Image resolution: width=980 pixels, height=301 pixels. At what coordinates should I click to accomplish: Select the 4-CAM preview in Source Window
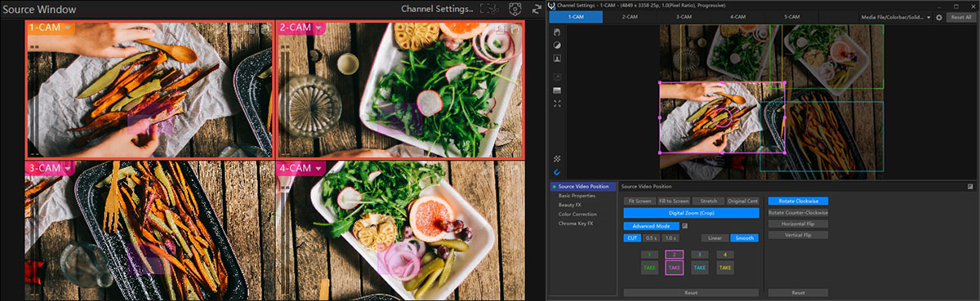(x=400, y=230)
